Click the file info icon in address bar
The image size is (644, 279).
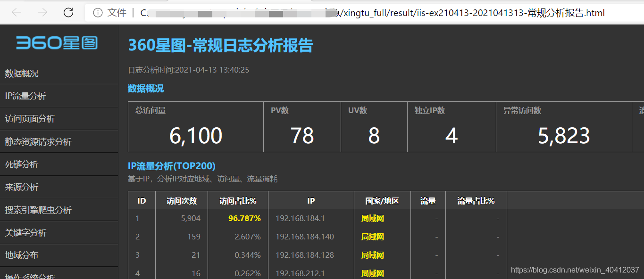98,13
